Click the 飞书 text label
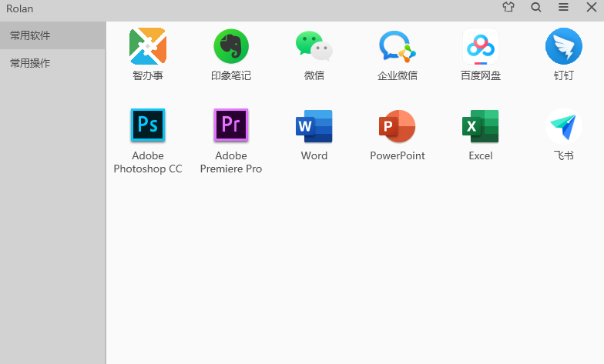The width and height of the screenshot is (604, 364). pos(564,155)
